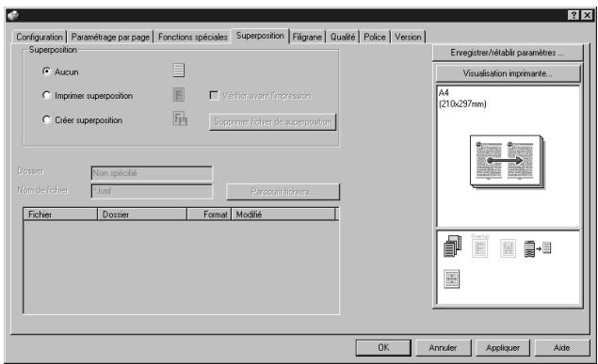The image size is (598, 364).
Task: Click the page layout grid icon
Action: pyautogui.click(x=452, y=278)
